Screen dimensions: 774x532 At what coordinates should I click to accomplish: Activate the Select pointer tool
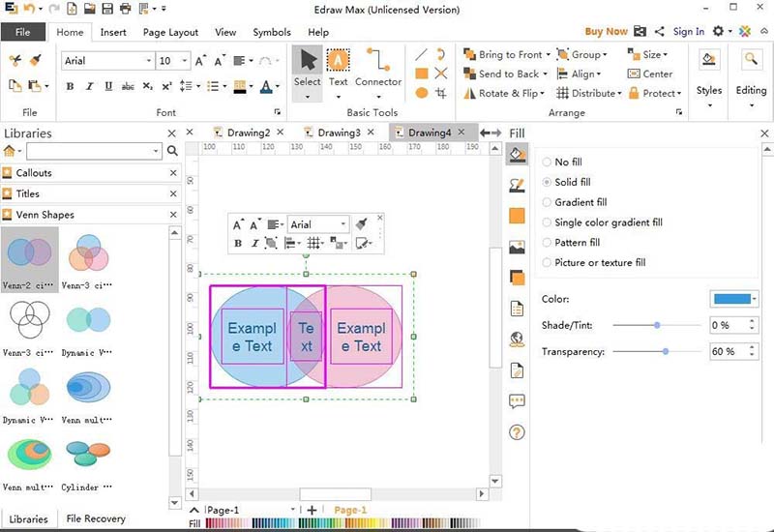click(308, 62)
